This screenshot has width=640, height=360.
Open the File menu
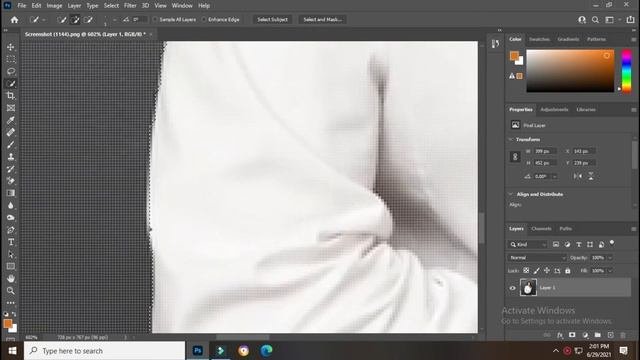click(22, 6)
